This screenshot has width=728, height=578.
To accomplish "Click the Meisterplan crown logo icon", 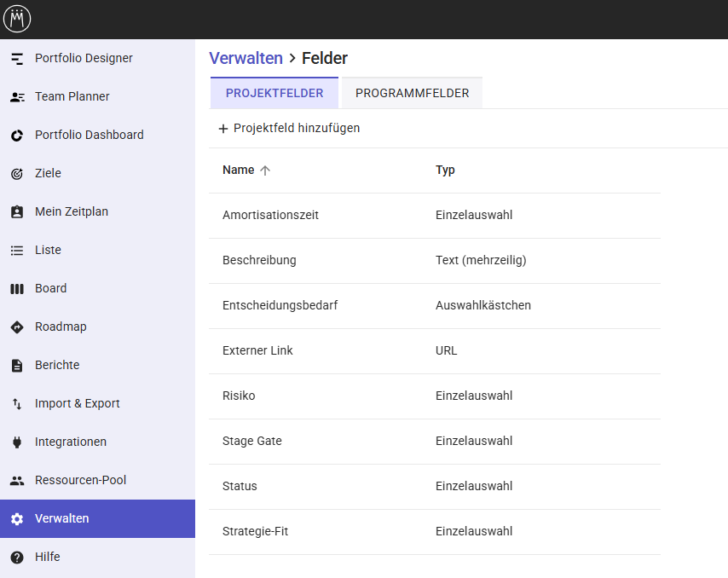I will 17,19.
